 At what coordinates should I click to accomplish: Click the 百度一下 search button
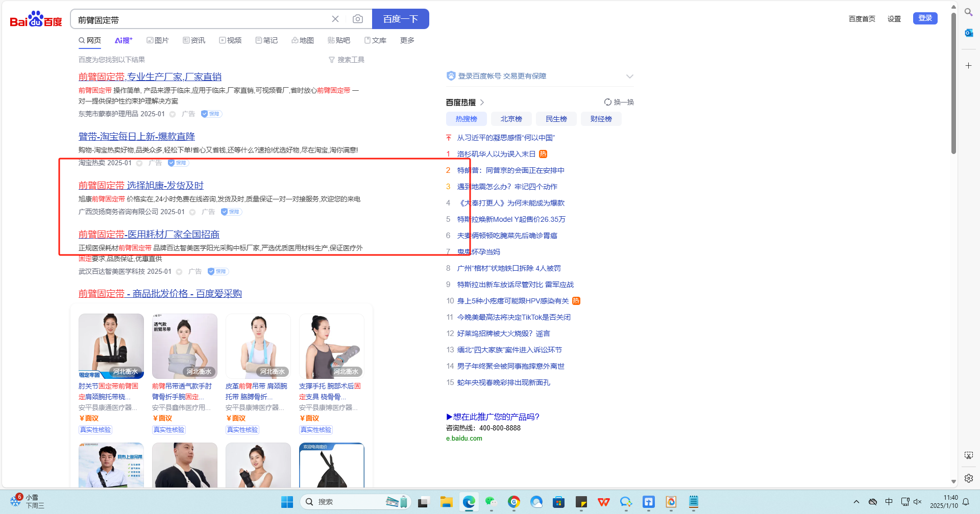(400, 19)
